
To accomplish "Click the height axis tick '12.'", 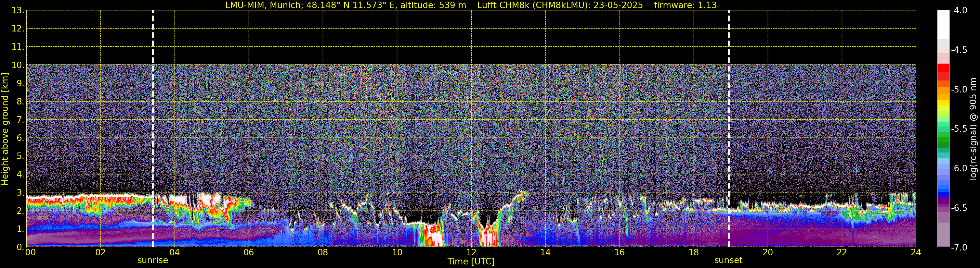I will click(18, 29).
